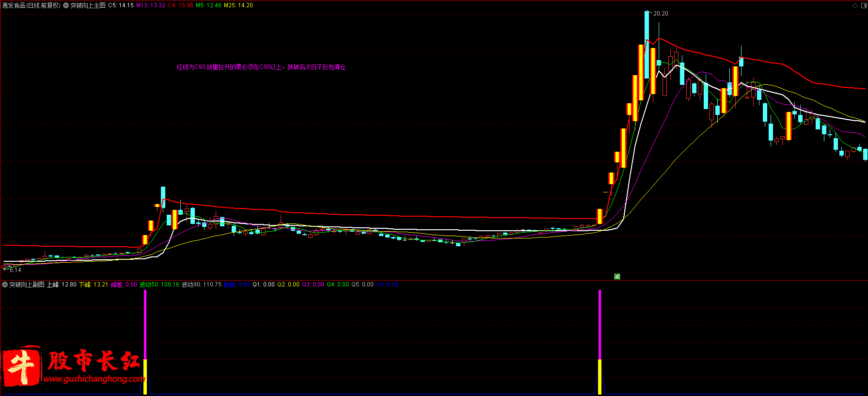Click the 上峰: 12.80 readout
Image resolution: width=868 pixels, height=396 pixels.
point(62,285)
